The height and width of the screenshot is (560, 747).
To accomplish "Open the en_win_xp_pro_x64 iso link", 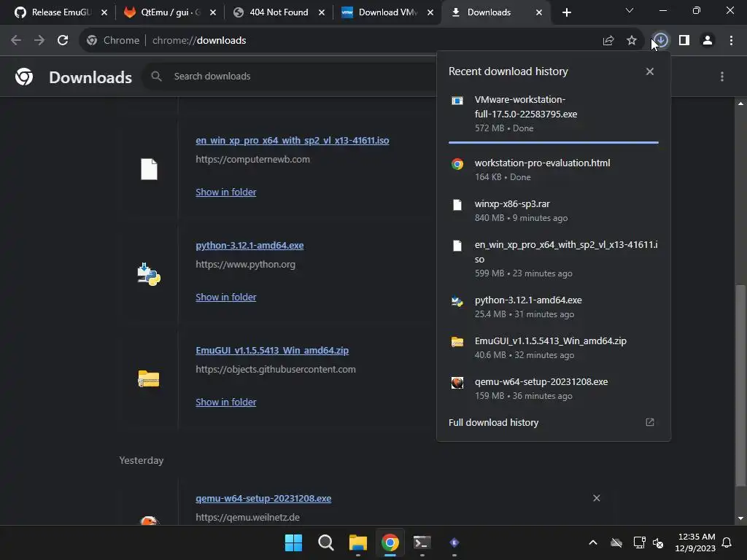I will (292, 141).
